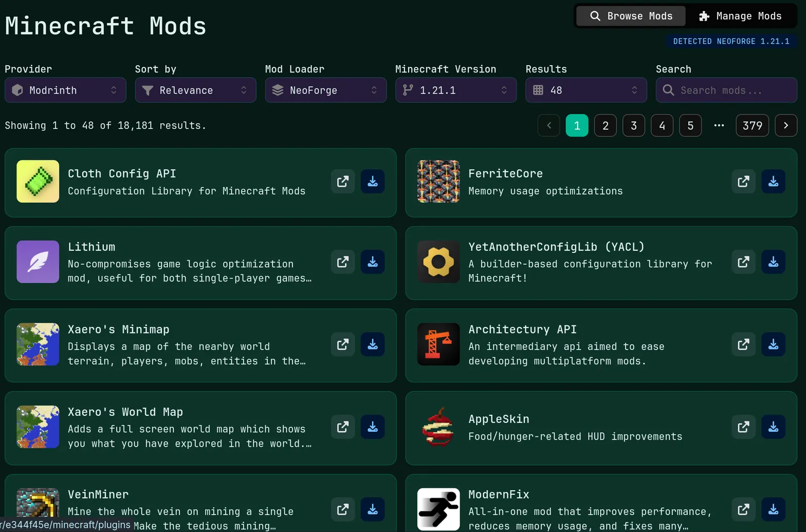Download Xaero's World Map mod
The height and width of the screenshot is (532, 806).
(x=373, y=427)
